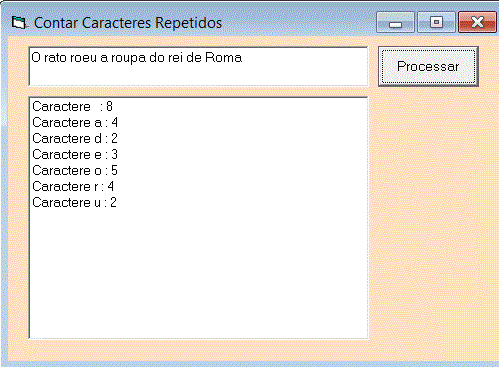Select the list row for the space character, count 8
Viewport: 499px width, 367px height.
[x=199, y=107]
